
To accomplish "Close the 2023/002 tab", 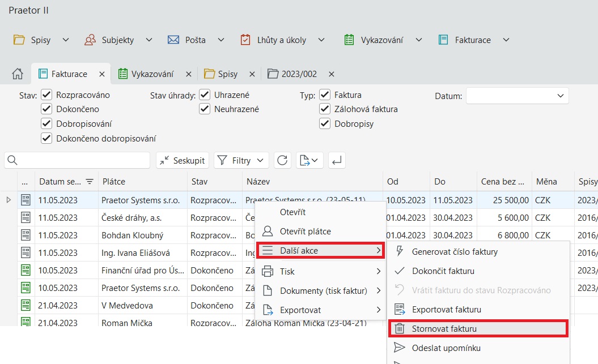I will 332,74.
